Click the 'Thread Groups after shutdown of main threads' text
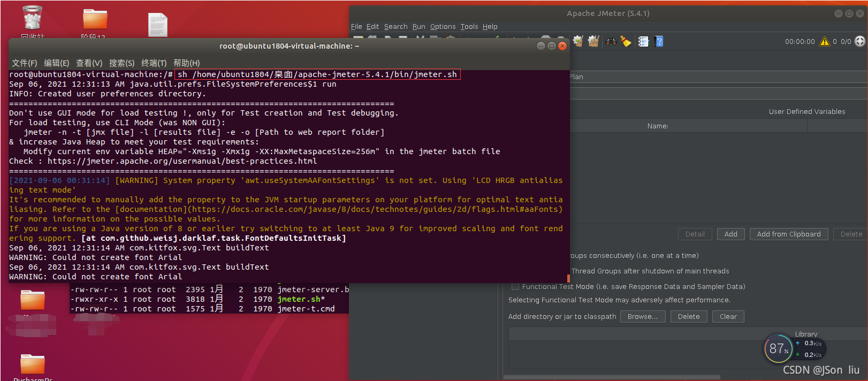The image size is (868, 381). click(x=650, y=271)
